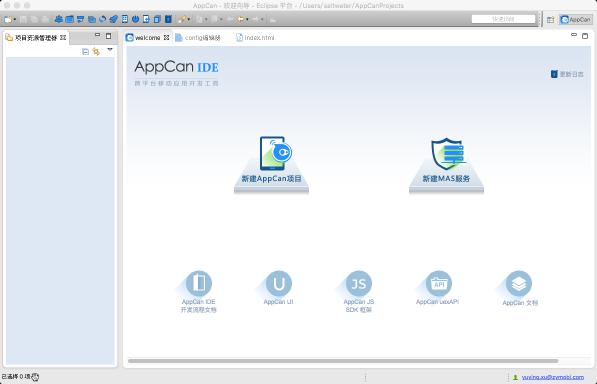Open the dropdown arrow beside the New icon
Viewport: 597px width, 384px height.
click(14, 19)
